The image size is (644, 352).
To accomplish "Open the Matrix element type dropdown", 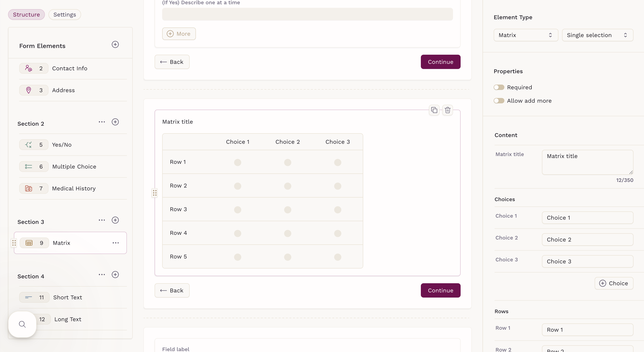I will [526, 35].
